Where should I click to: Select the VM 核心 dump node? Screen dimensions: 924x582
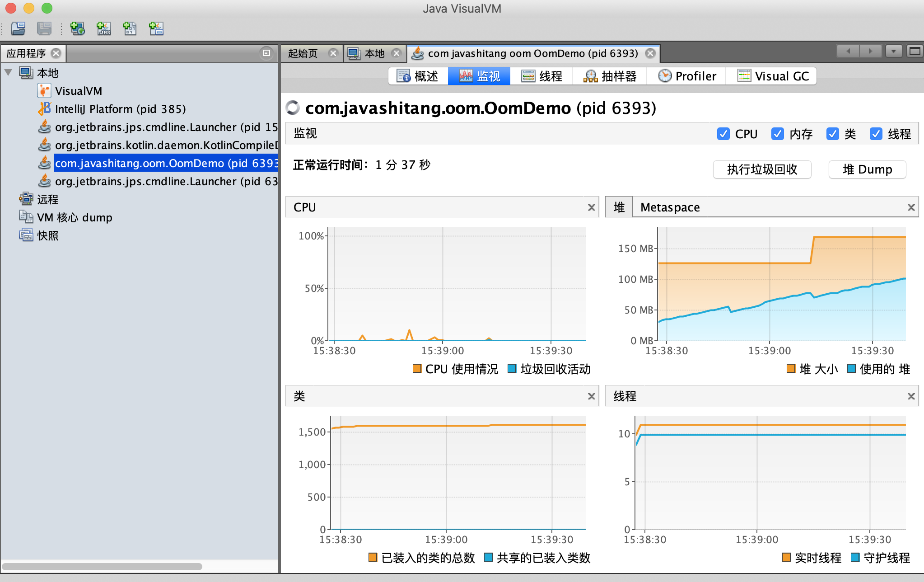(75, 217)
